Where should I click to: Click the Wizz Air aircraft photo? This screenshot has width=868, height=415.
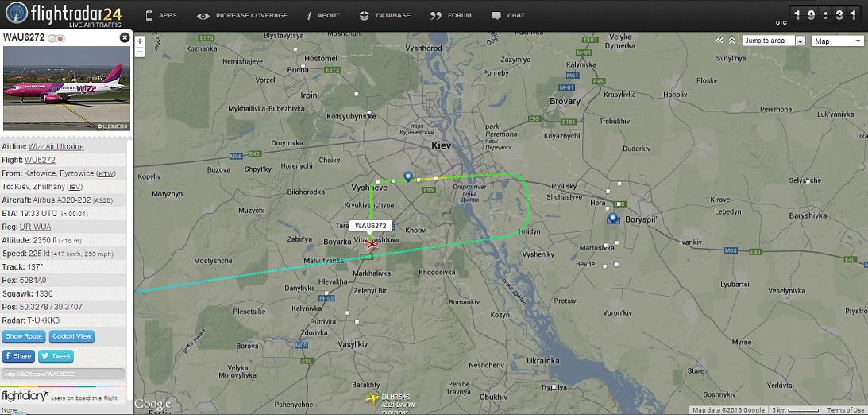coord(67,89)
